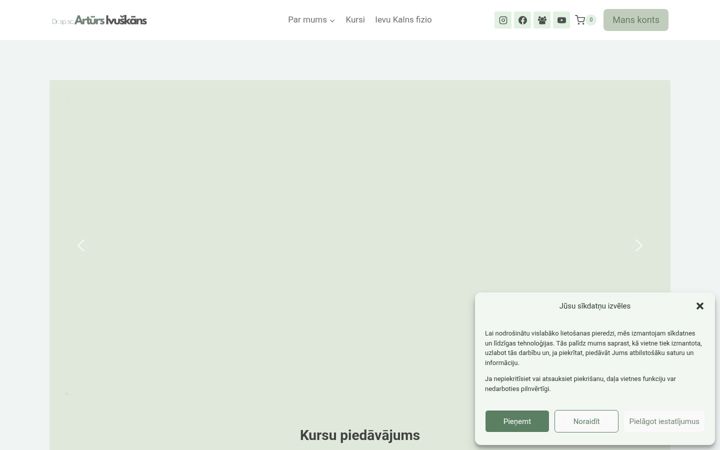The image size is (720, 450).
Task: Open the Facebook group icon
Action: (542, 20)
